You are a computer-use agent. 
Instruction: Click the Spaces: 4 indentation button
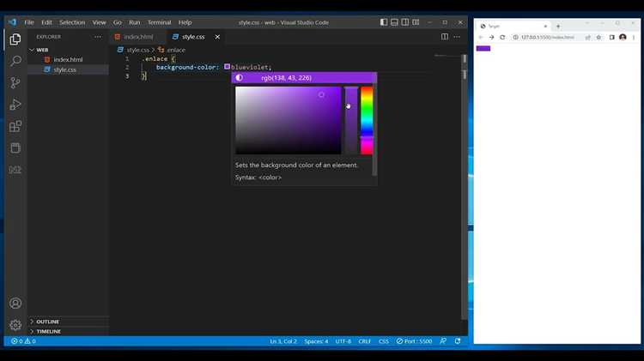[x=315, y=341]
